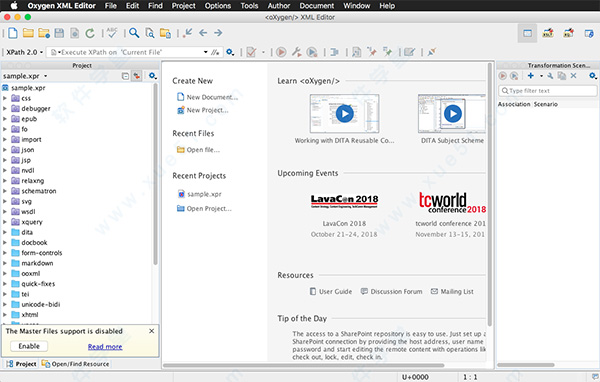The image size is (600, 382).
Task: Duplicate the selected transformation scenario
Action: [562, 76]
